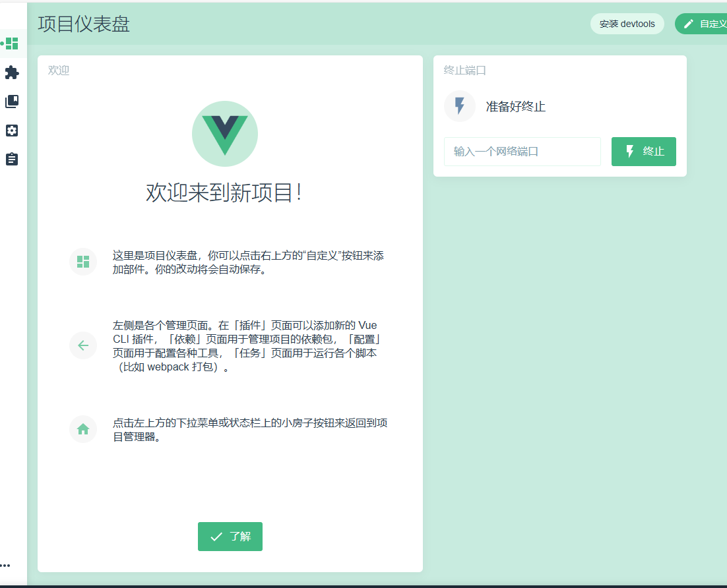Click the 准备好终止 status text

516,107
